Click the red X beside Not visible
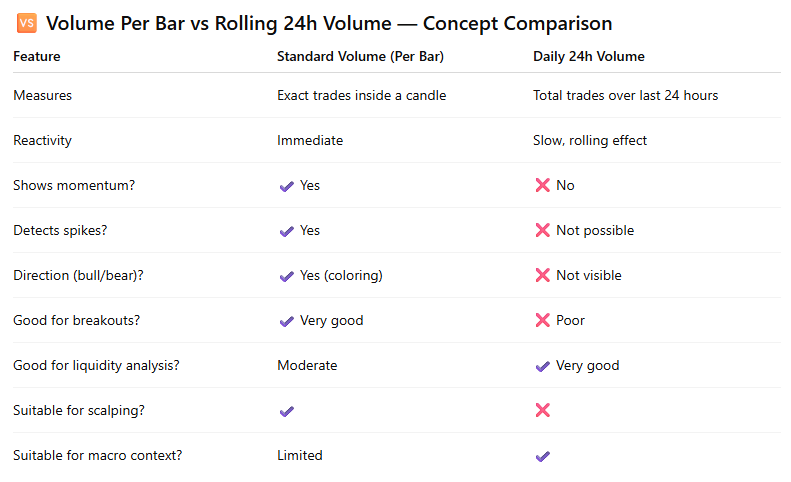Screen dimensions: 791x482 point(542,276)
